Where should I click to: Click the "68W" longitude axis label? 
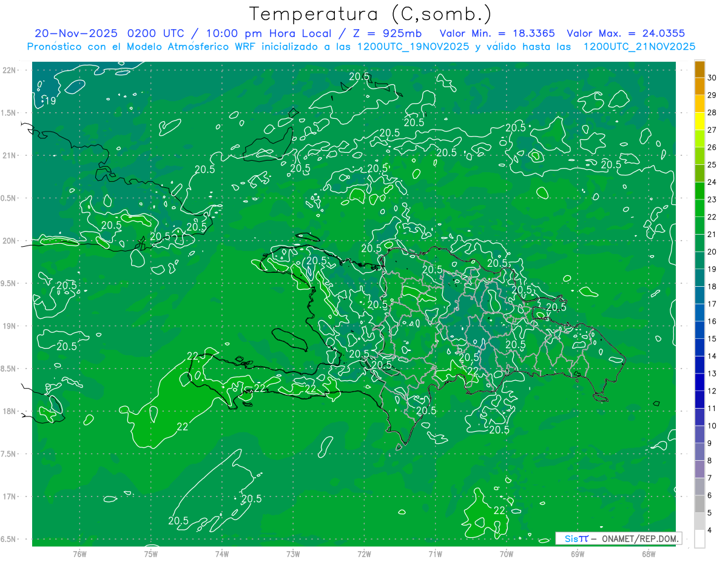[648, 553]
